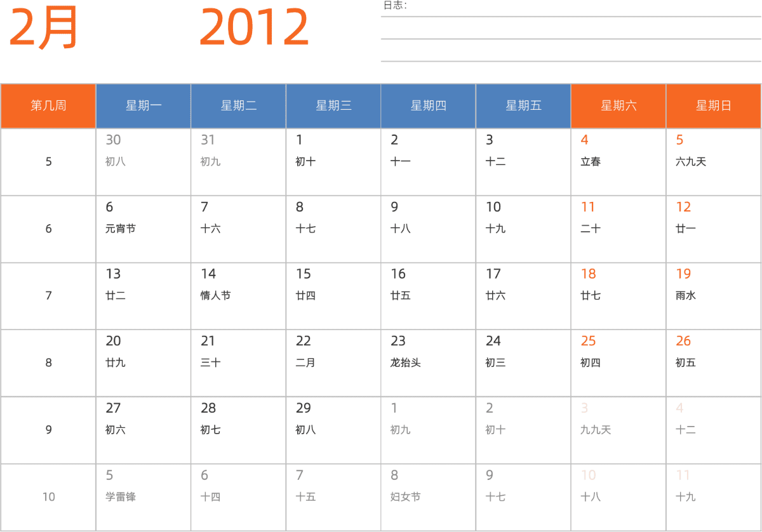This screenshot has width=762, height=532.
Task: Select the "星期五" header cell
Action: (524, 106)
